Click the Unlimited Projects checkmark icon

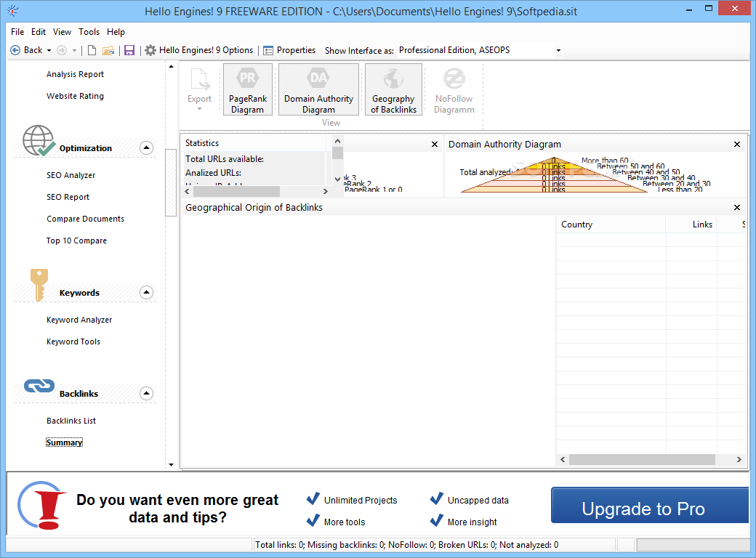[x=313, y=498]
